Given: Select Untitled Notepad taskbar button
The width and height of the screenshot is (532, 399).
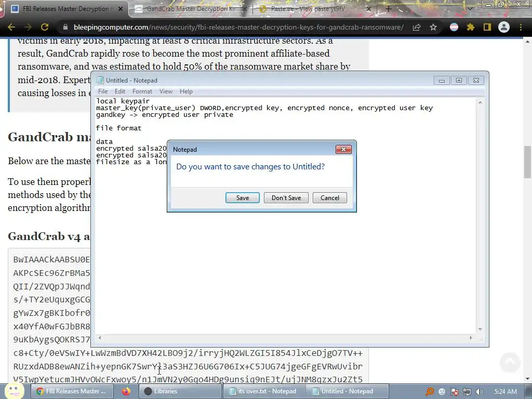Looking at the screenshot, I should (347, 391).
